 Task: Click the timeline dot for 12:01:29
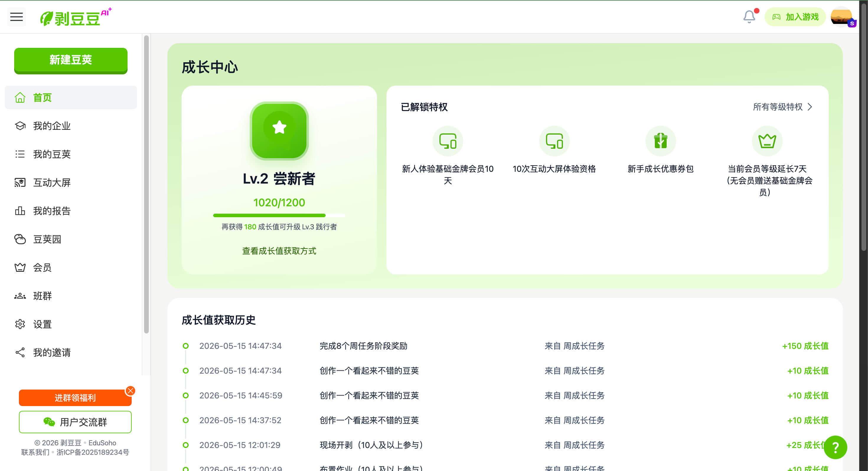point(185,445)
